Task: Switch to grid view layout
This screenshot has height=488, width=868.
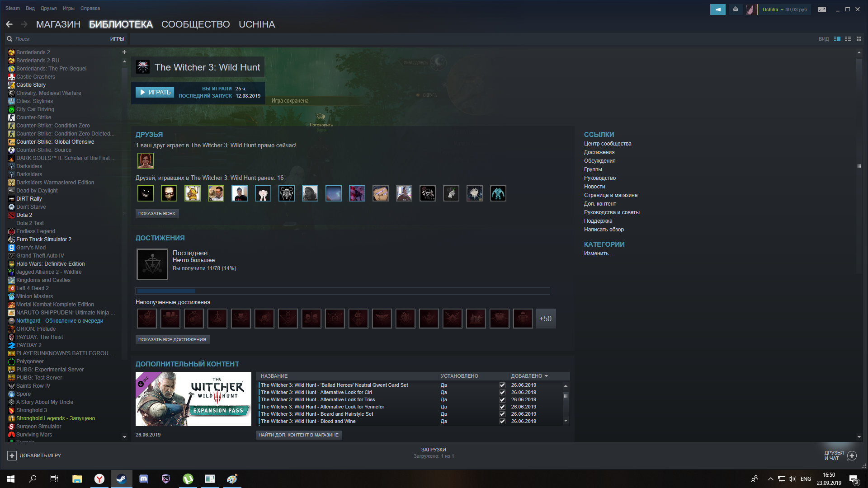Action: point(859,39)
